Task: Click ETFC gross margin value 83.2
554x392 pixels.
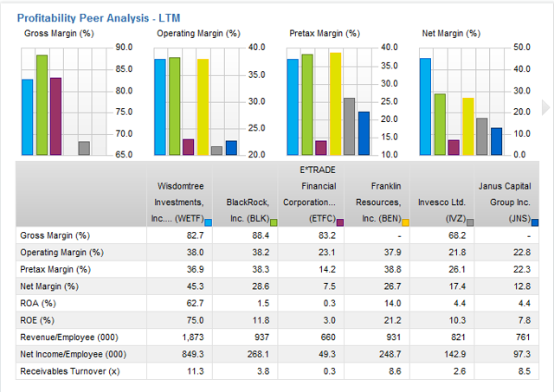Action: click(x=326, y=235)
